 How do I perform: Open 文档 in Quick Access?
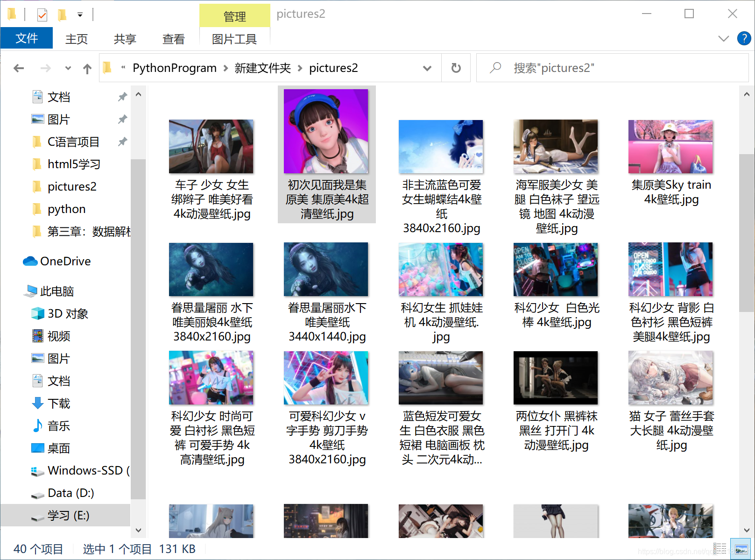click(x=59, y=97)
